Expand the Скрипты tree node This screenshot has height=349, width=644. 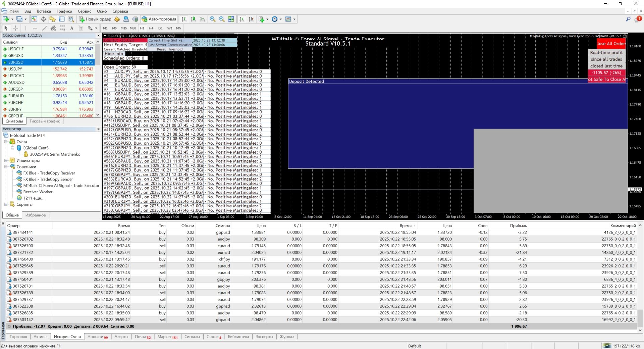click(x=6, y=204)
